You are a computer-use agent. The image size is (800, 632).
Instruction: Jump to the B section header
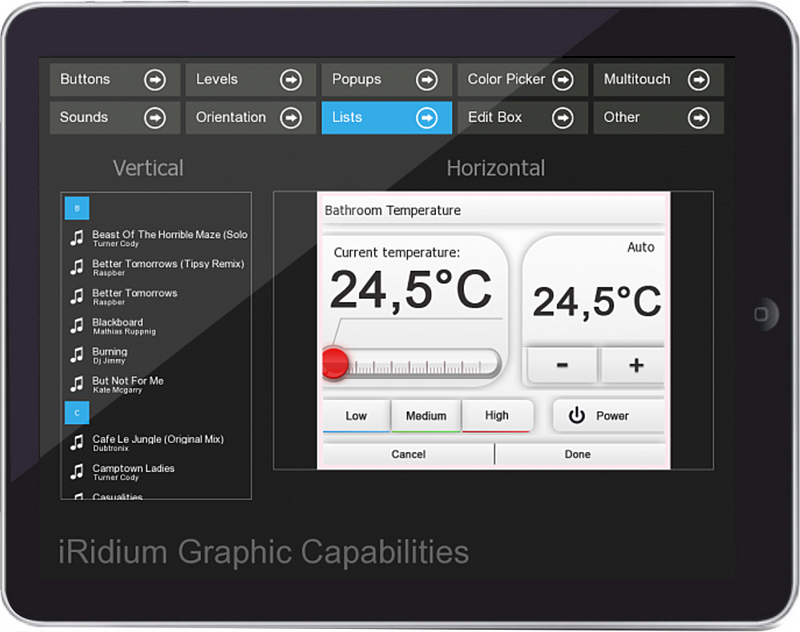pos(77,208)
